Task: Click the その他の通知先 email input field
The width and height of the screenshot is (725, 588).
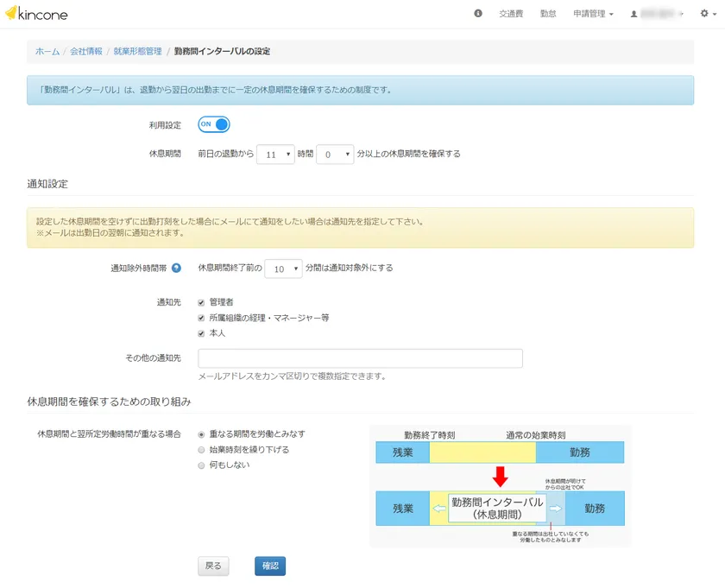Action: [x=360, y=358]
